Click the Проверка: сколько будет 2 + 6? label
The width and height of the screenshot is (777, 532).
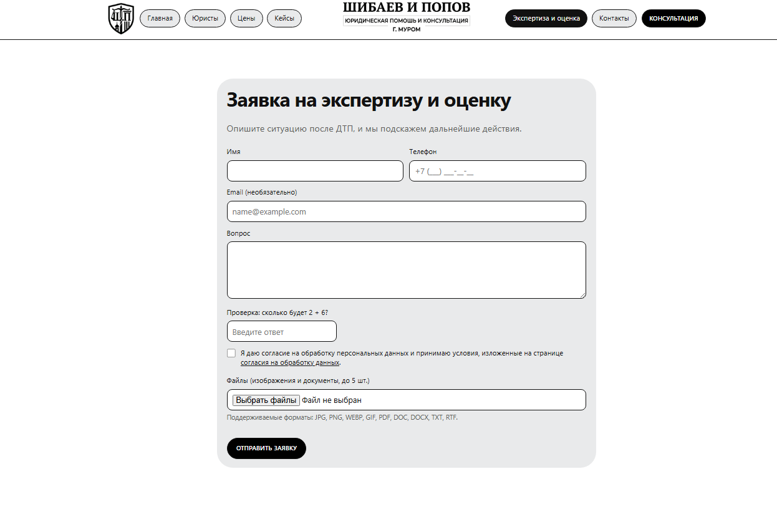tap(277, 312)
